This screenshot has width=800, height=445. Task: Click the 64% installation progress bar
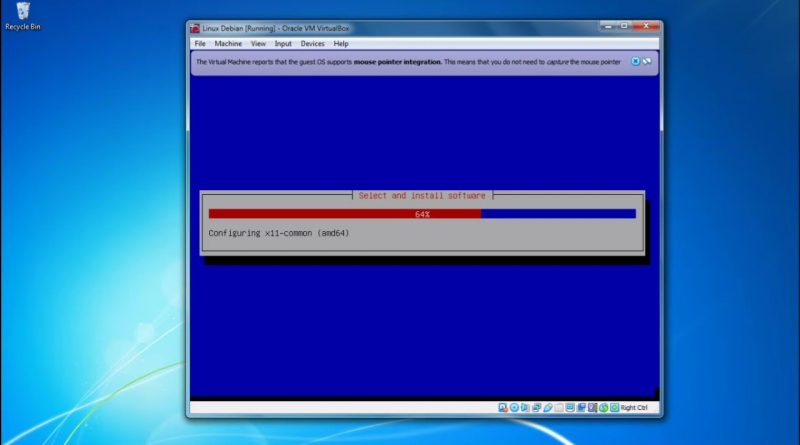(x=422, y=214)
